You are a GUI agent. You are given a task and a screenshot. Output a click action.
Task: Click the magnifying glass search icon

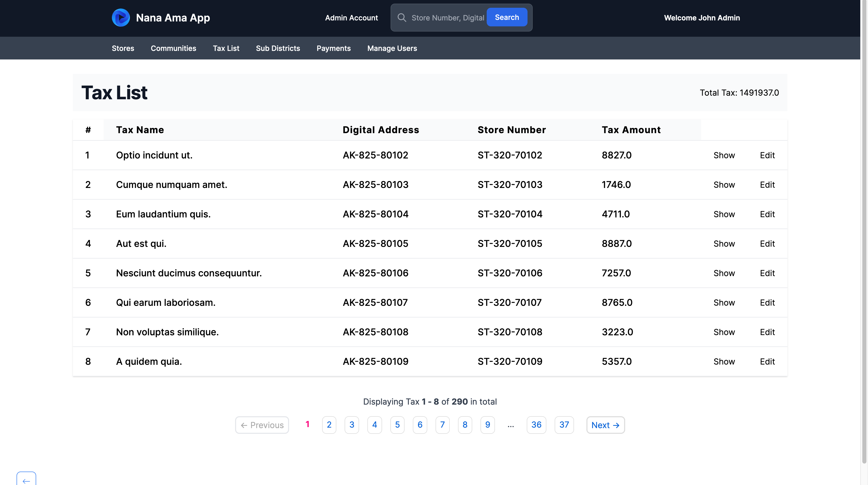click(402, 18)
